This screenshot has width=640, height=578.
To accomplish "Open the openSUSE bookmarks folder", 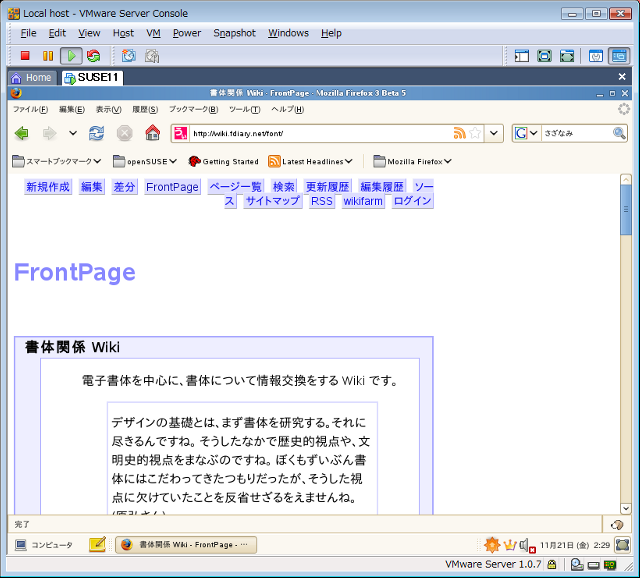I will pyautogui.click(x=145, y=161).
